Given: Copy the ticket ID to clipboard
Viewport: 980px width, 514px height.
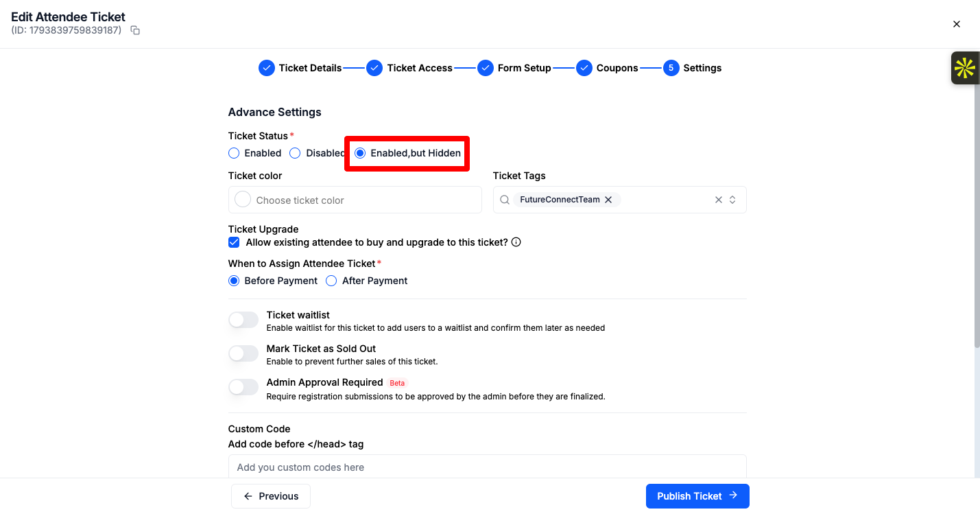Looking at the screenshot, I should [x=135, y=30].
